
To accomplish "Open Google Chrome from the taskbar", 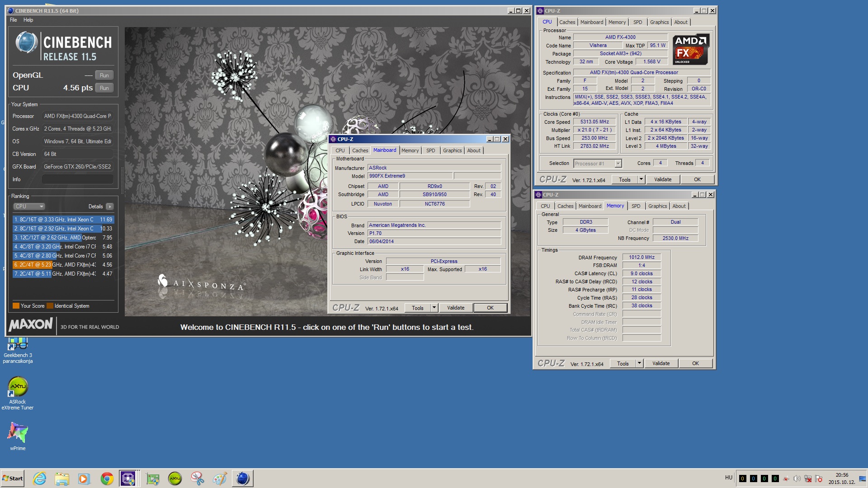I will [x=107, y=479].
